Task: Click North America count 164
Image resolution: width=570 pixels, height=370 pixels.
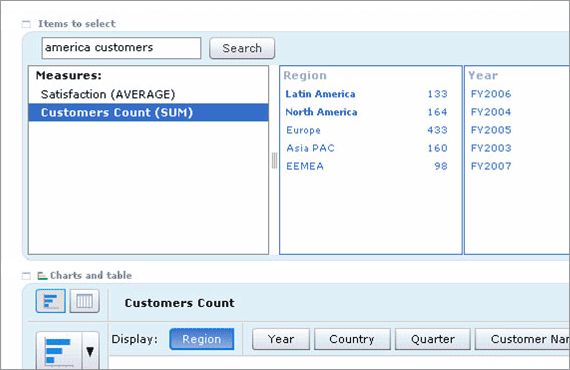Action: pyautogui.click(x=437, y=112)
